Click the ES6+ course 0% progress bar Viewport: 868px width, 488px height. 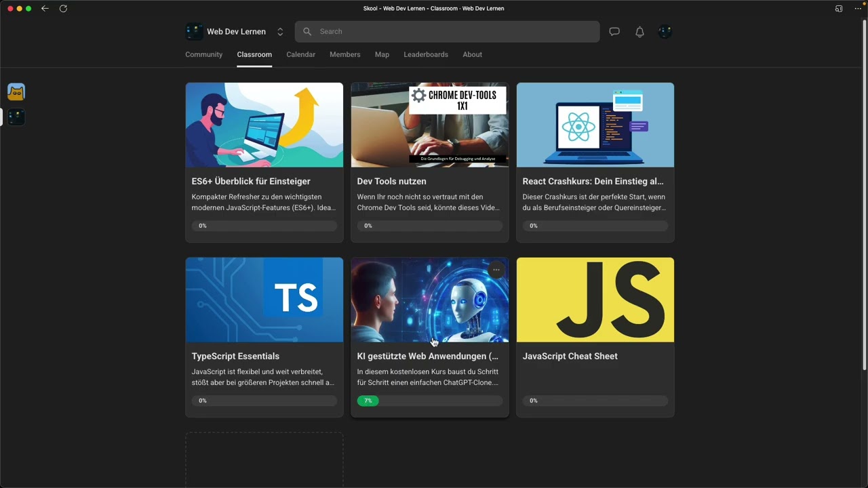(x=264, y=226)
